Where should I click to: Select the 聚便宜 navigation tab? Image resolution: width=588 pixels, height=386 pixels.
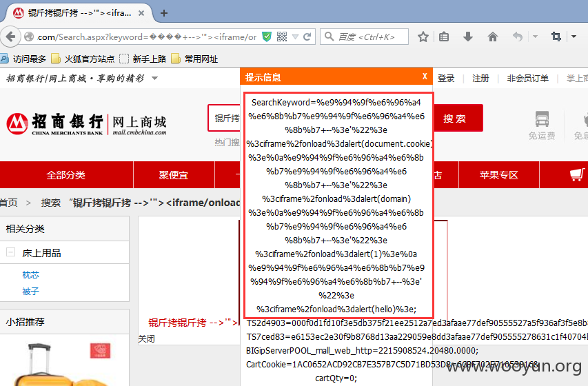point(174,175)
